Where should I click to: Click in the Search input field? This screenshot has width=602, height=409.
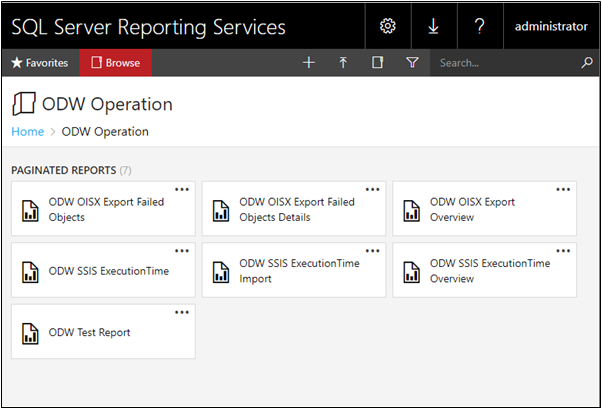[505, 63]
